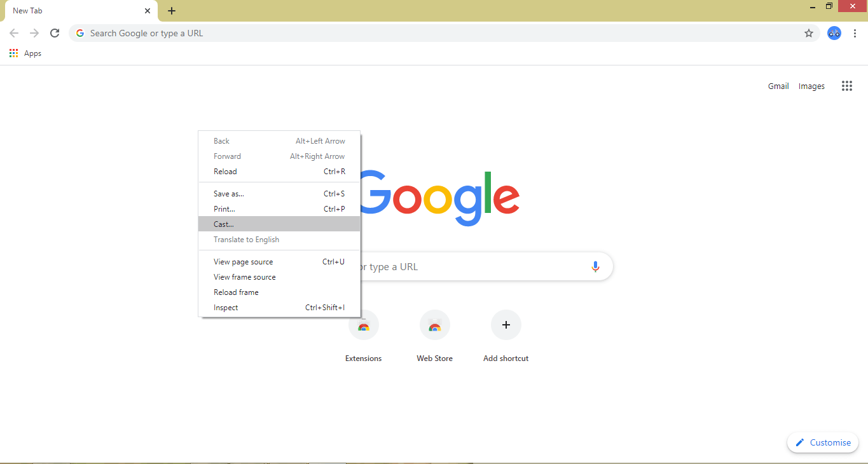The width and height of the screenshot is (868, 464).
Task: Bookmark this tab with the star icon
Action: click(809, 33)
